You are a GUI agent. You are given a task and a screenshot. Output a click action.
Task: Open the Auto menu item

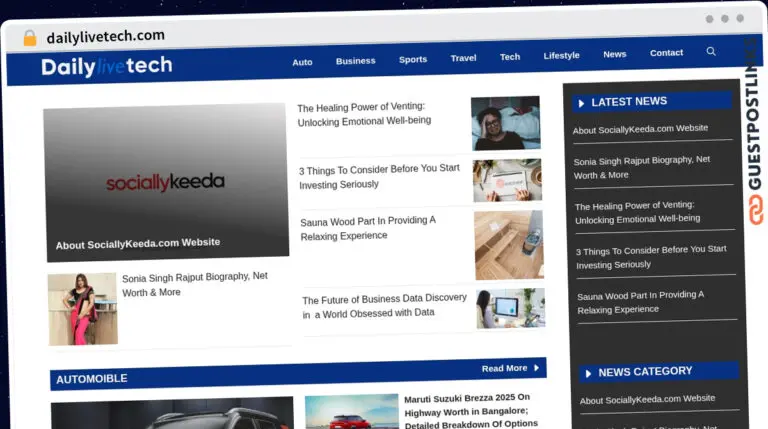302,61
